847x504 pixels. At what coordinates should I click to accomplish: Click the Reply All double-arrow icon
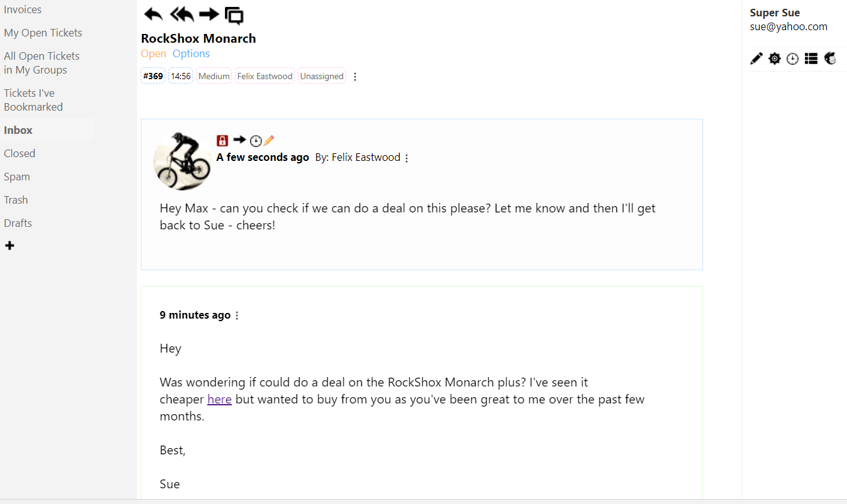(x=182, y=14)
